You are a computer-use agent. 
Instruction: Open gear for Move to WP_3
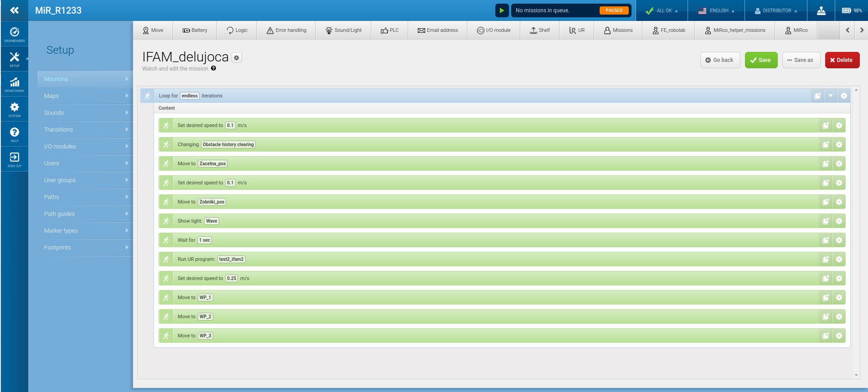(x=839, y=336)
